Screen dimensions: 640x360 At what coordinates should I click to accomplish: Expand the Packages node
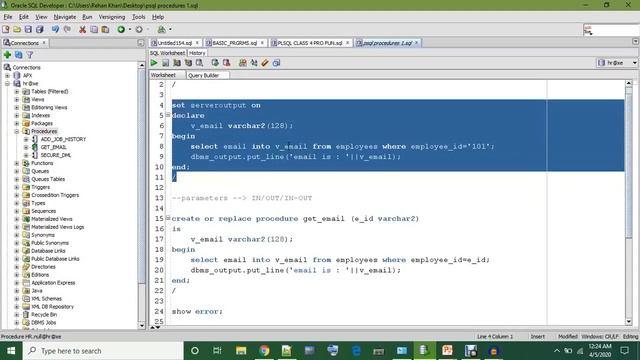coord(17,123)
